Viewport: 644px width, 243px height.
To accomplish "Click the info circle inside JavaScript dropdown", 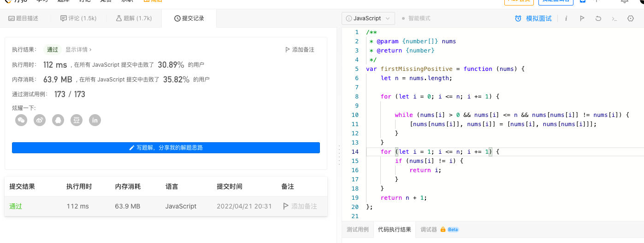I will pos(349,18).
